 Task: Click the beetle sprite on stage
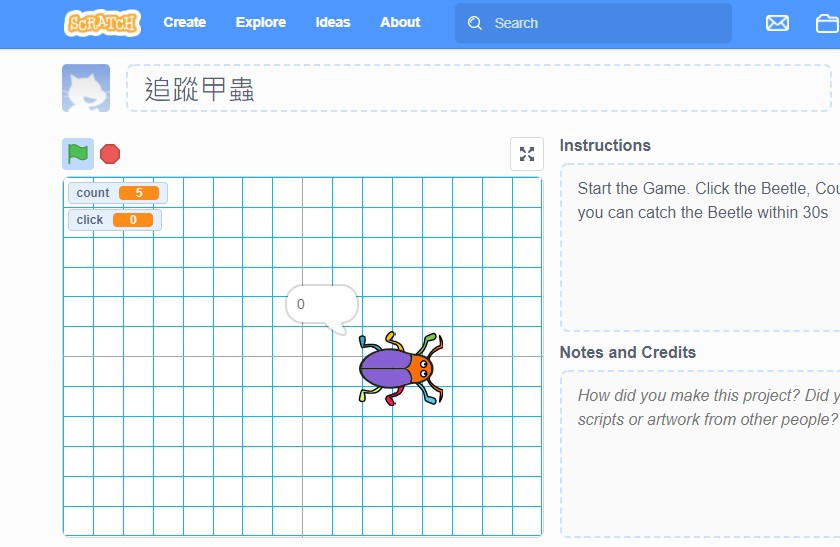click(401, 368)
